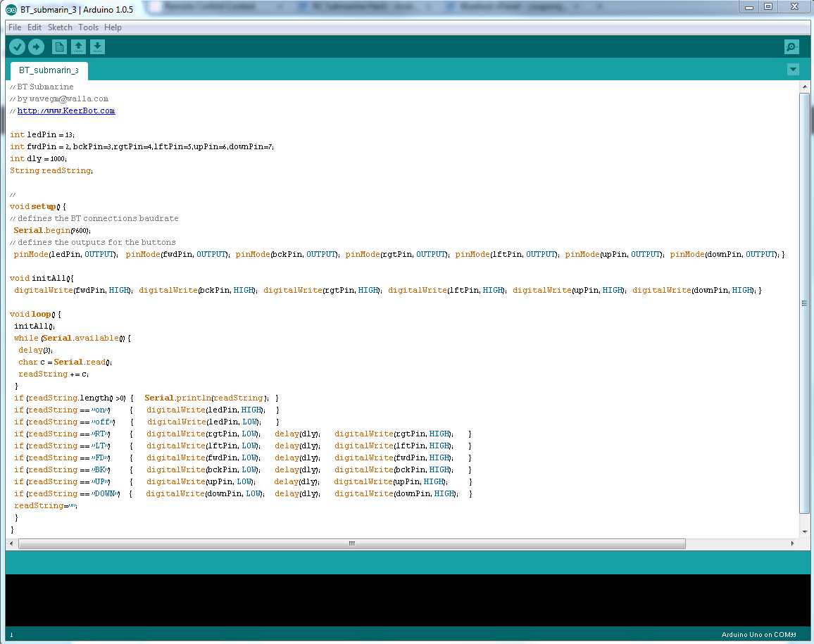Open the tab management dropdown arrow

793,69
